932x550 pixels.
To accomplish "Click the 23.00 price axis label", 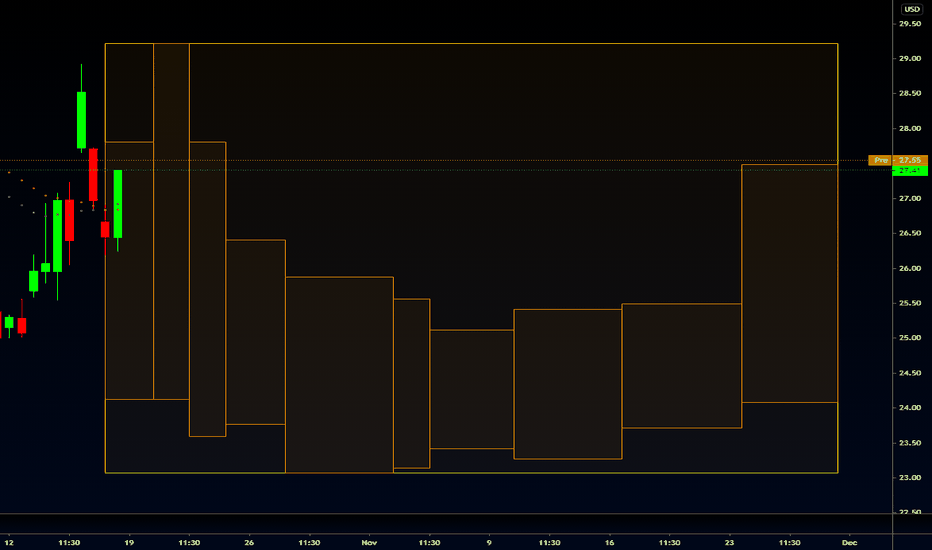I will tap(909, 477).
